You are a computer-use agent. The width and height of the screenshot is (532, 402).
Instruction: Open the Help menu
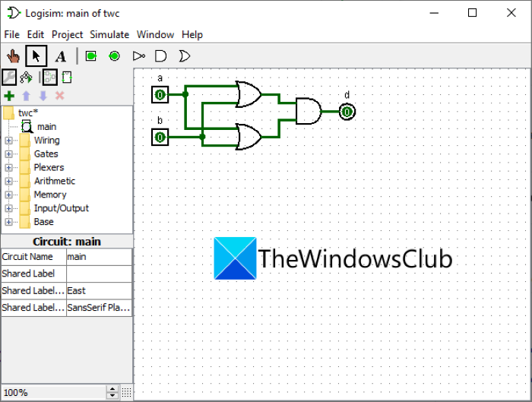[x=192, y=35]
